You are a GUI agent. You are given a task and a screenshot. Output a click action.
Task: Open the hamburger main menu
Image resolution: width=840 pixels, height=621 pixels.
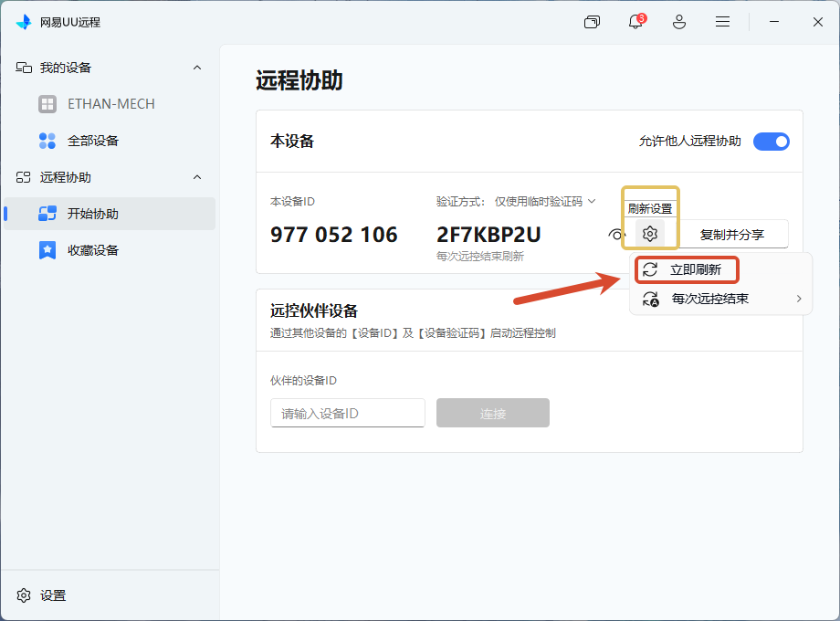(723, 22)
